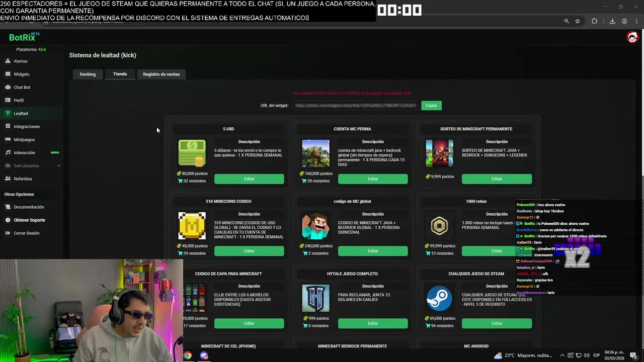Open the notification center icon

(633, 355)
